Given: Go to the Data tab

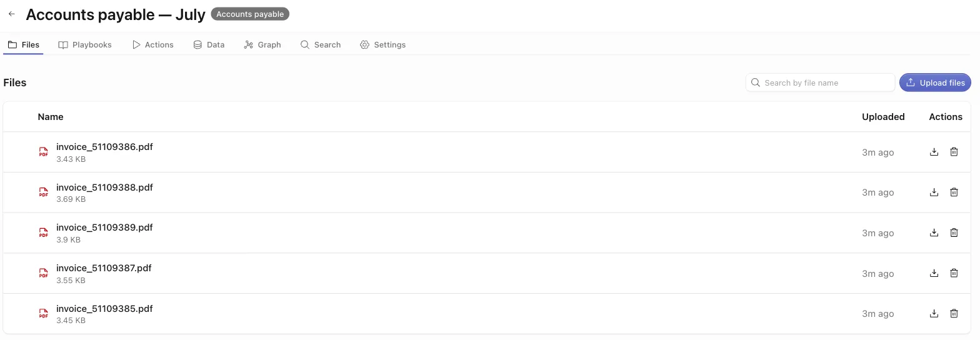Looking at the screenshot, I should point(209,45).
